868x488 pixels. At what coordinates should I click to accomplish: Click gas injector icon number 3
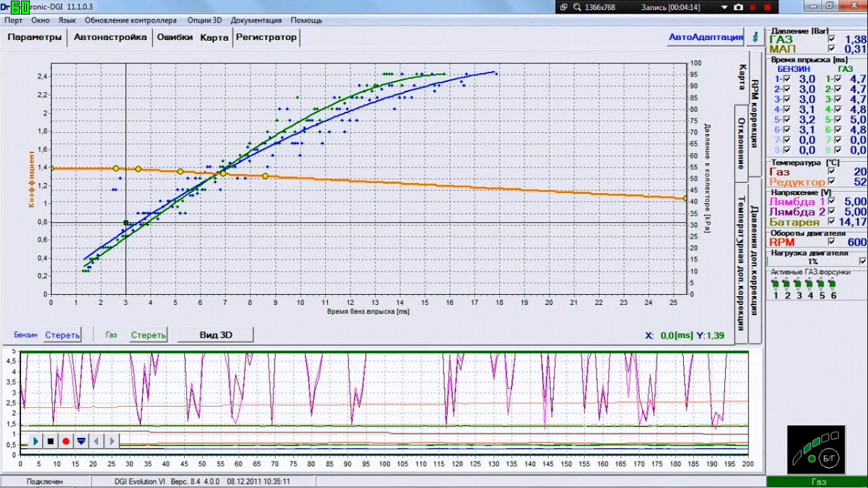point(798,285)
